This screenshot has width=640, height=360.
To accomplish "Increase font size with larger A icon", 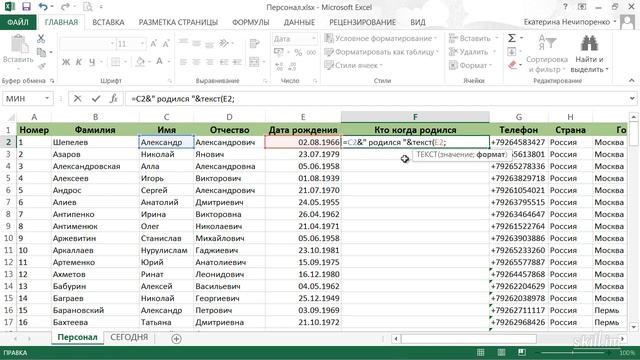I will click(x=154, y=44).
